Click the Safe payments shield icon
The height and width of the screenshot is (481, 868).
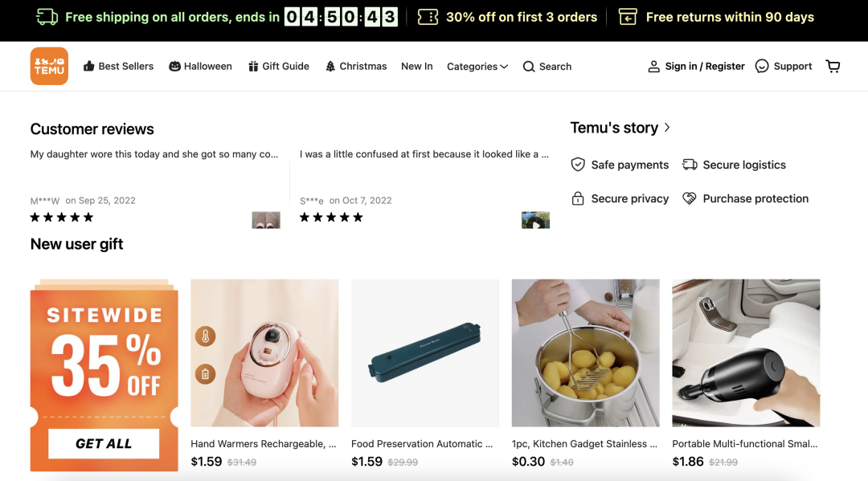[578, 165]
